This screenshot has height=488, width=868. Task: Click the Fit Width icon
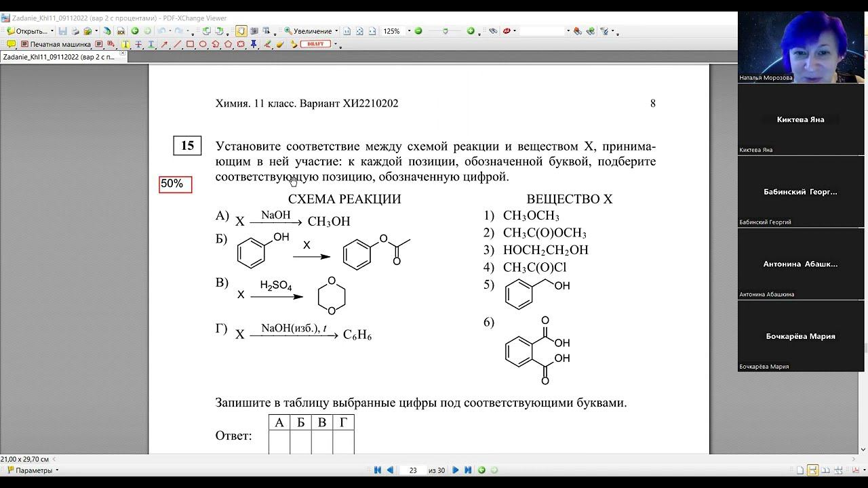click(372, 31)
